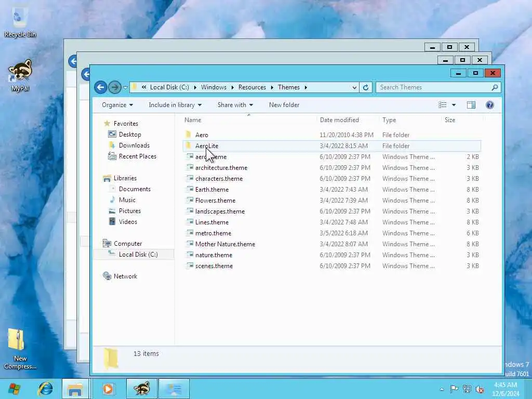The width and height of the screenshot is (532, 399).
Task: Sort by Date modified column
Action: [x=339, y=120]
